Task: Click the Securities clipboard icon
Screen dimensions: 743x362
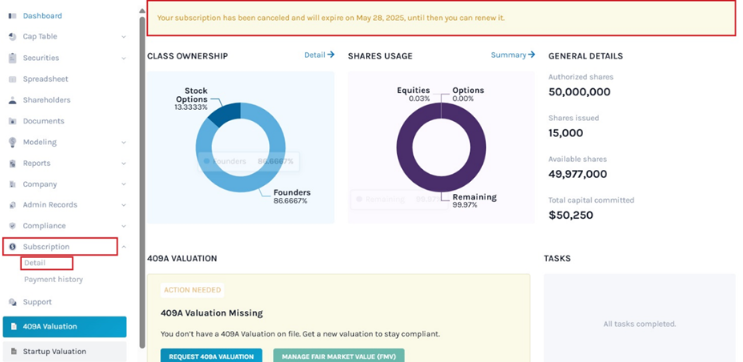Action: [x=12, y=58]
